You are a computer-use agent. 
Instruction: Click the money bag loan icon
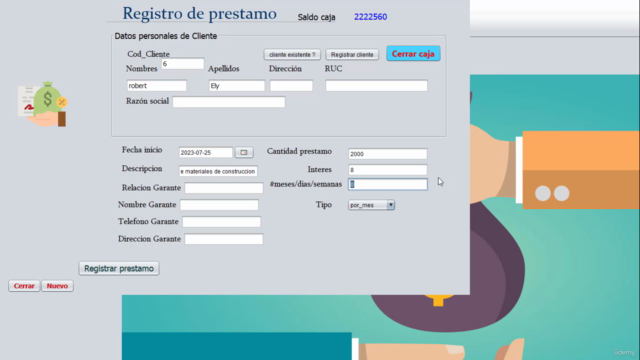tap(43, 104)
